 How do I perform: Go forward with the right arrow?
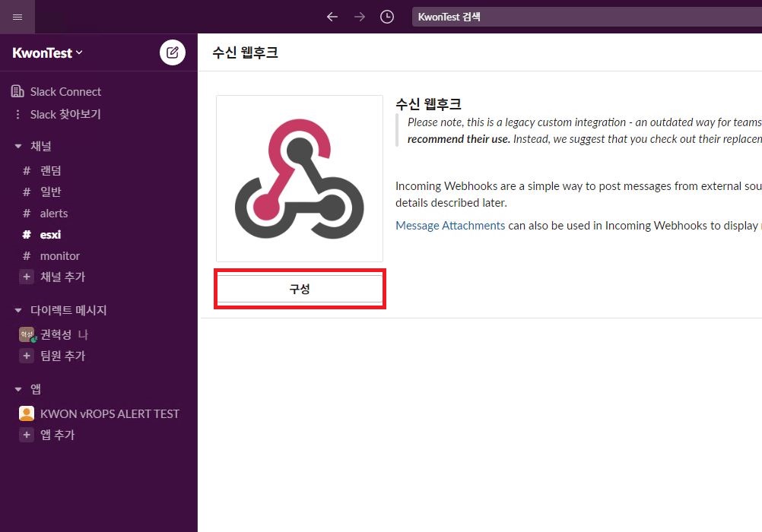[360, 17]
